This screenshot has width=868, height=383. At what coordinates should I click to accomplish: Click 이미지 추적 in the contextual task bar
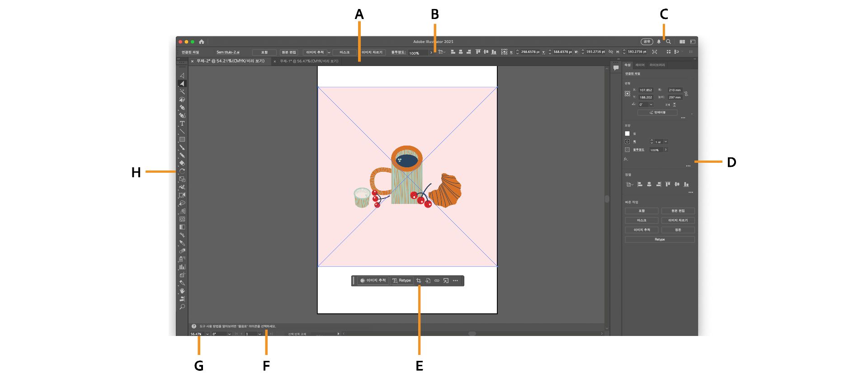[373, 281]
